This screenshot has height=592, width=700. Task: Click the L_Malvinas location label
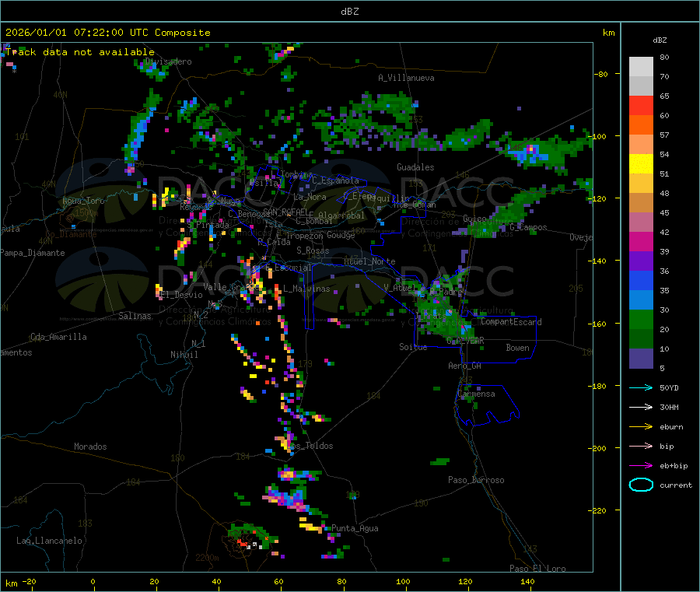[x=306, y=289]
